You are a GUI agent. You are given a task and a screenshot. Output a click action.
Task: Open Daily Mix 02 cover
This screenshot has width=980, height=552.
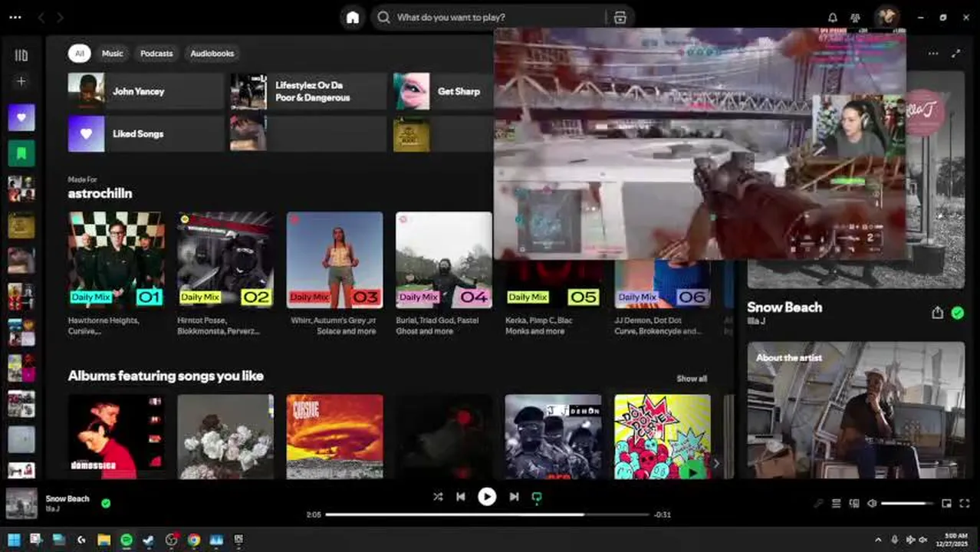[225, 260]
